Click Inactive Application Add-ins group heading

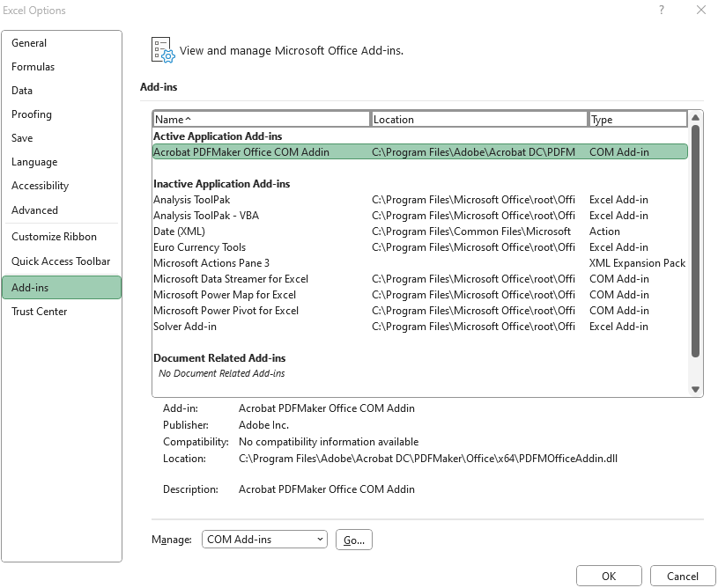(222, 184)
